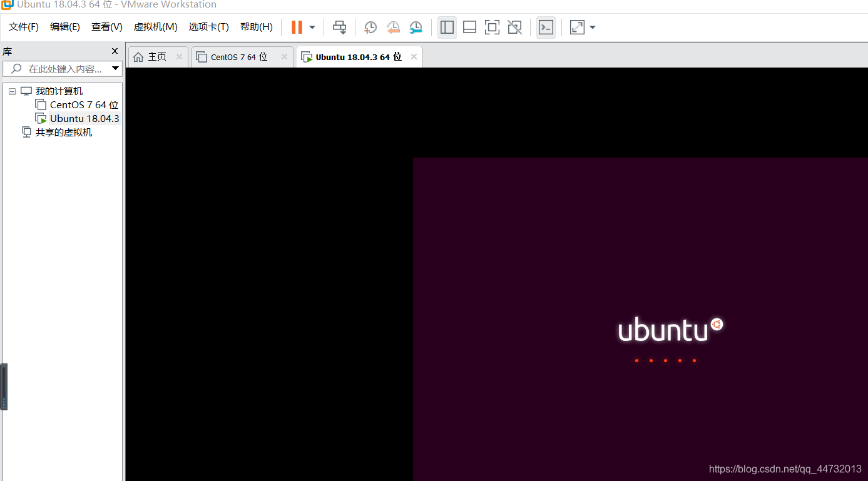This screenshot has height=481, width=868.
Task: Switch to Unity mode
Action: point(514,27)
